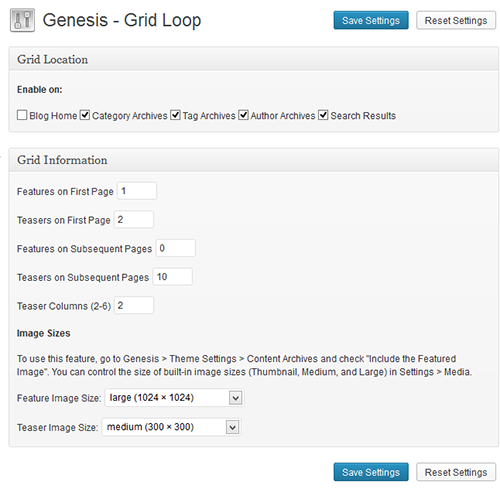
Task: Focus the Features on First Page field
Action: point(137,191)
